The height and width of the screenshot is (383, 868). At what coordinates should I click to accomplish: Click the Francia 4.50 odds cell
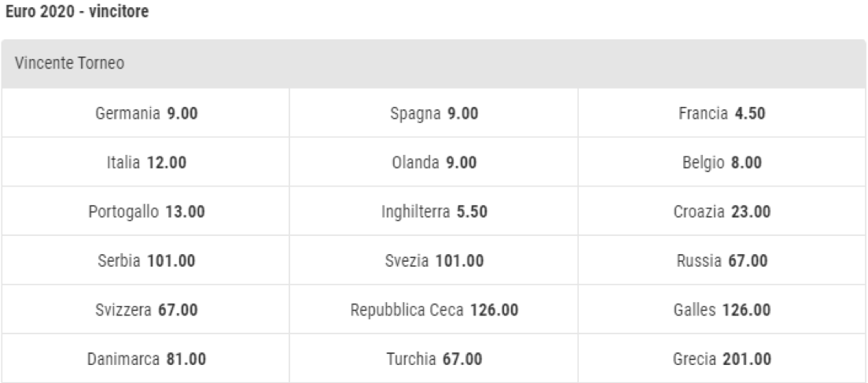pos(722,114)
